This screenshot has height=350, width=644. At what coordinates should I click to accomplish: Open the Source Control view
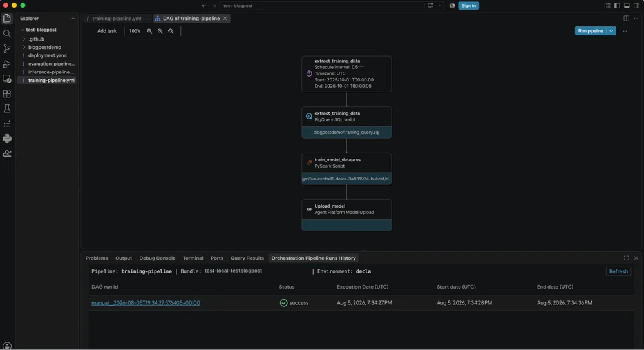tap(7, 48)
